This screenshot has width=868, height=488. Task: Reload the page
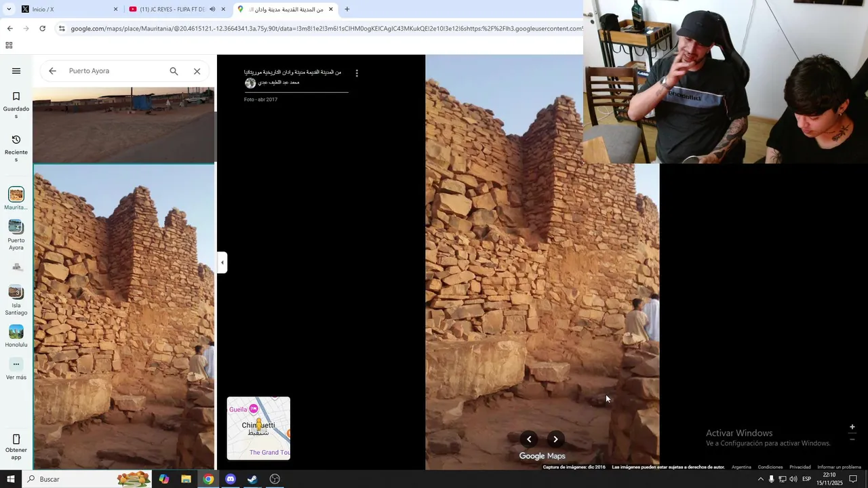click(42, 28)
